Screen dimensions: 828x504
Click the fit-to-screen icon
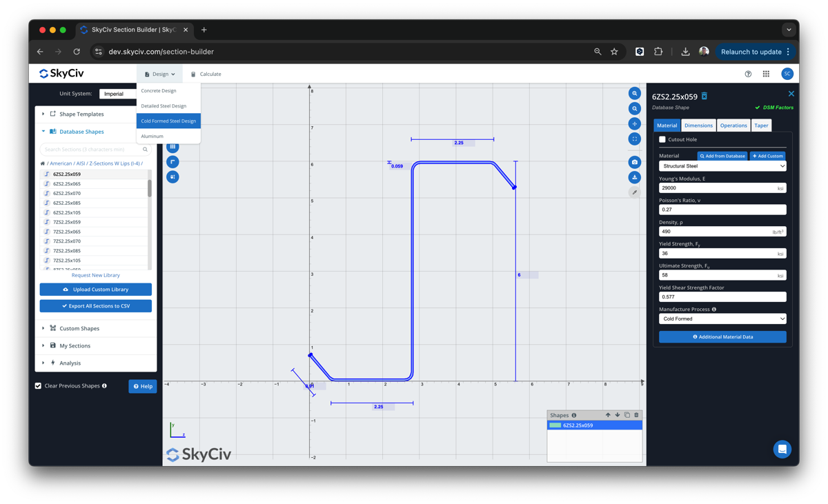coord(635,139)
